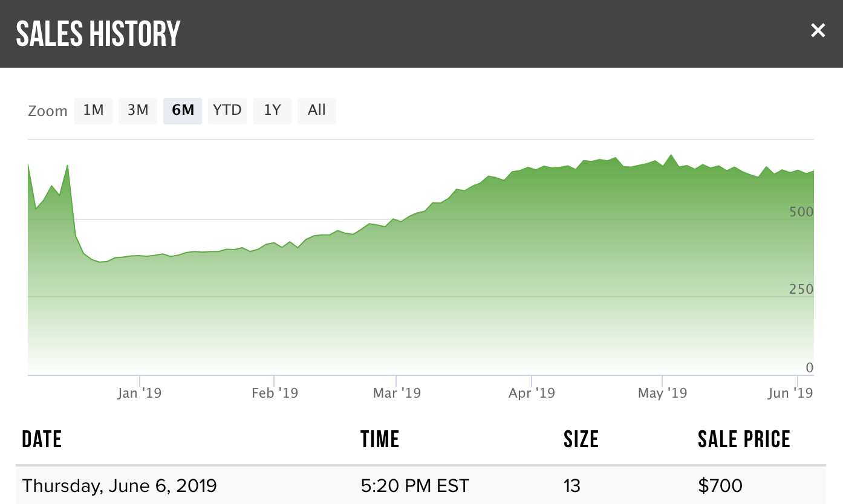The height and width of the screenshot is (504, 843).
Task: Close the Sales History dialog
Action: [818, 30]
